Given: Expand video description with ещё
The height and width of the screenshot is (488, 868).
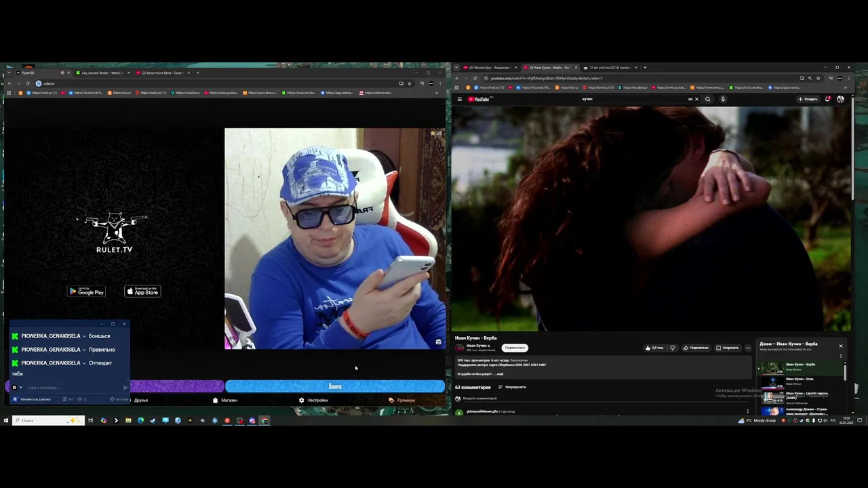Looking at the screenshot, I should pos(500,374).
